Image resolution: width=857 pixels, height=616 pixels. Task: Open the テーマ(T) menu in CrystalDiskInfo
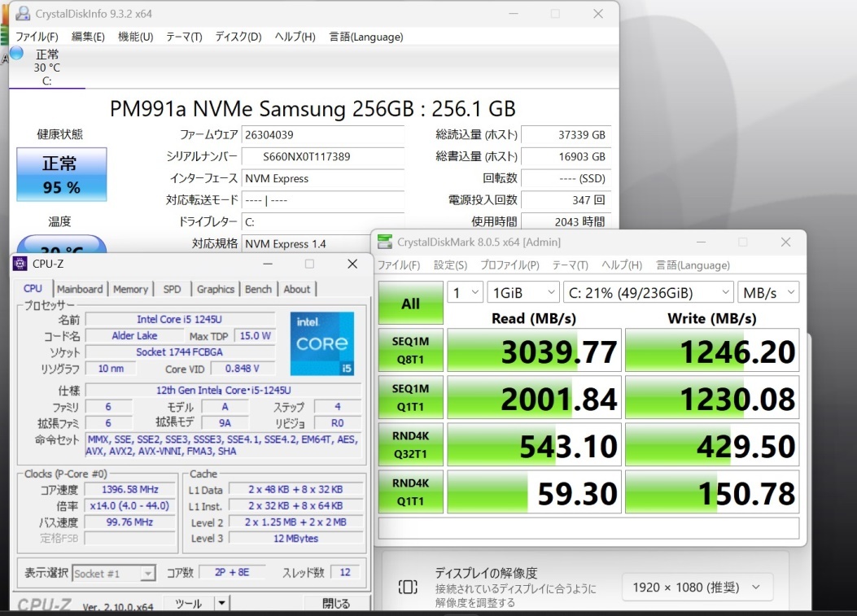pyautogui.click(x=184, y=37)
